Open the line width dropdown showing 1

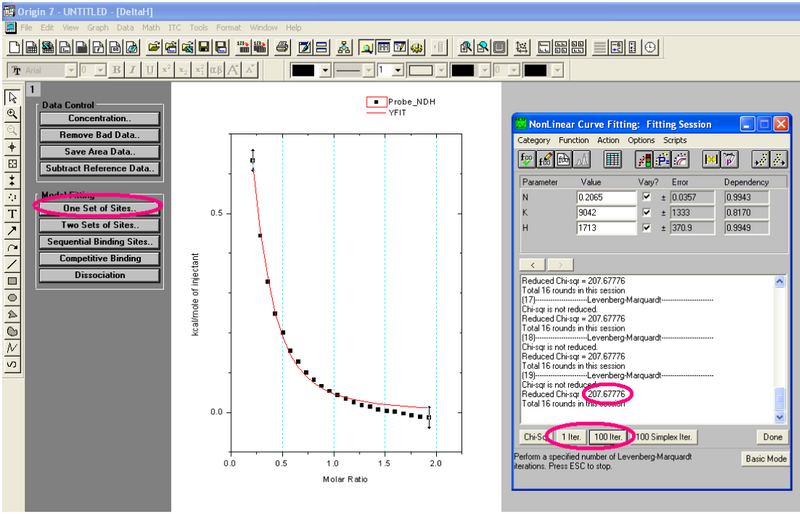click(x=398, y=70)
